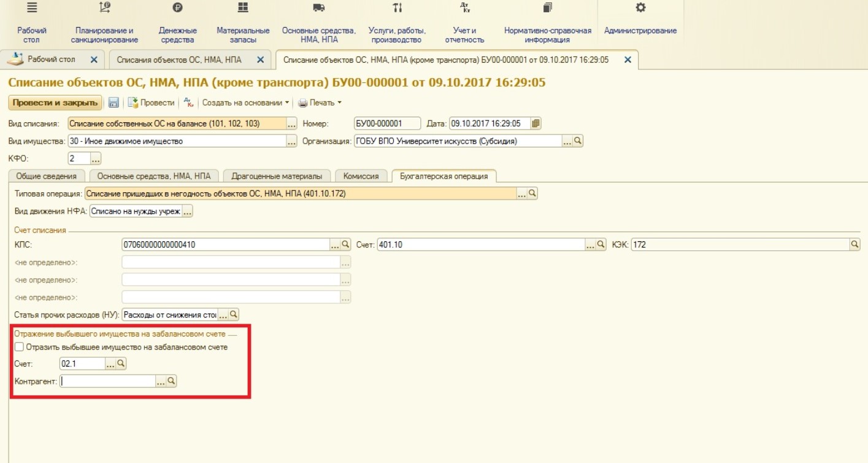This screenshot has width=868, height=463.
Task: Close the Списание объектов БУ00-000001 document tab
Action: click(628, 60)
